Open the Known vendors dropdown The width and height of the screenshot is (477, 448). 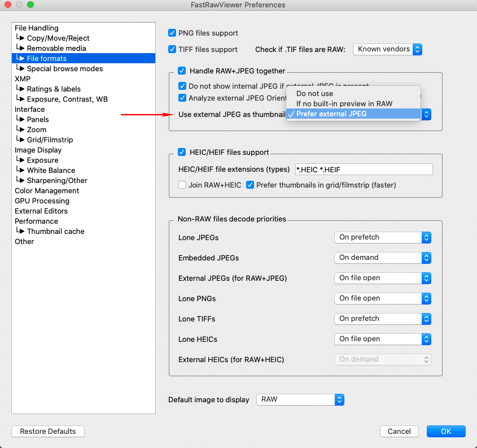point(387,49)
